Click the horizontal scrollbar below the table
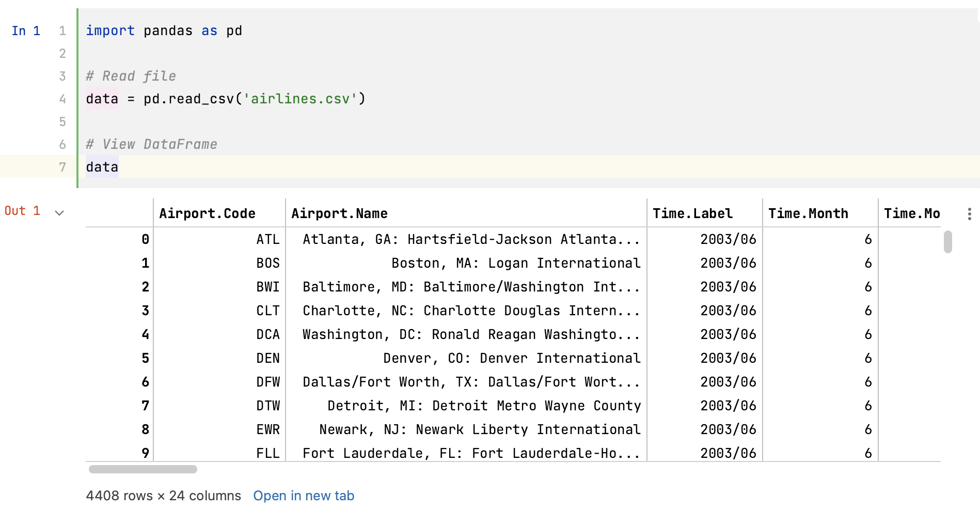Viewport: 980px width, 523px height. (143, 469)
